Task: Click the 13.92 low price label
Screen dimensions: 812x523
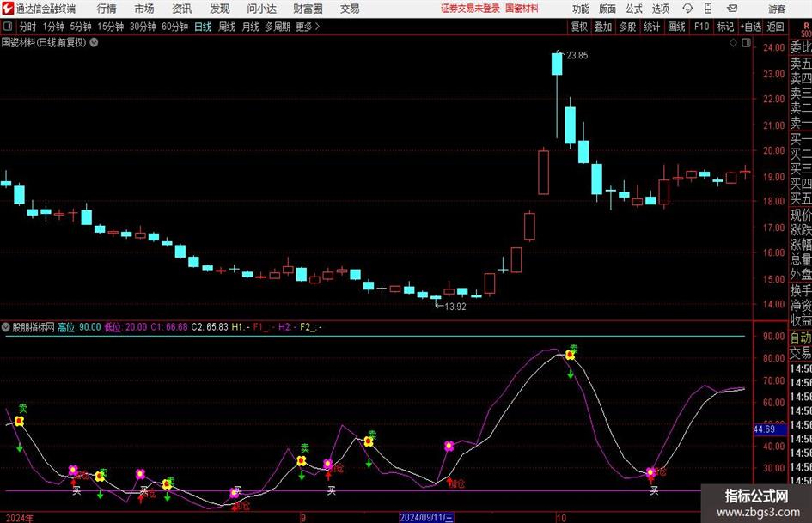Action: (x=455, y=307)
